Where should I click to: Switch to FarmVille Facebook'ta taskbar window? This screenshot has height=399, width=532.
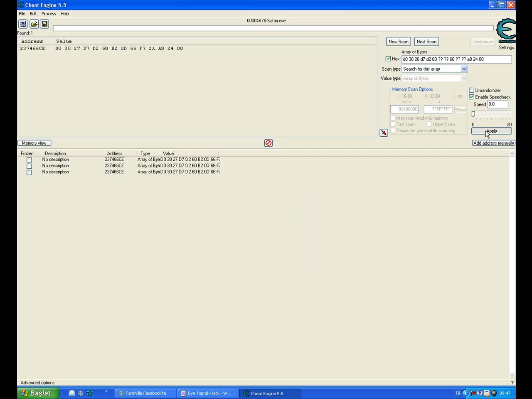pos(145,393)
